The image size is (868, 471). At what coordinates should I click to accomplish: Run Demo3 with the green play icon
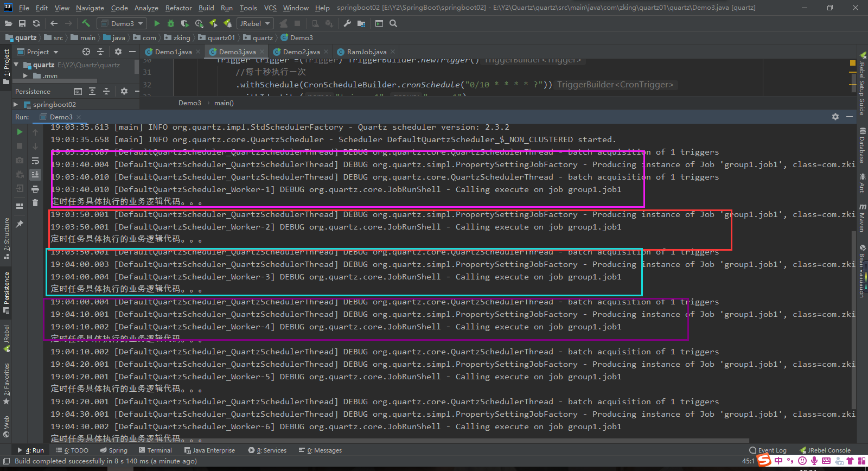tap(157, 23)
